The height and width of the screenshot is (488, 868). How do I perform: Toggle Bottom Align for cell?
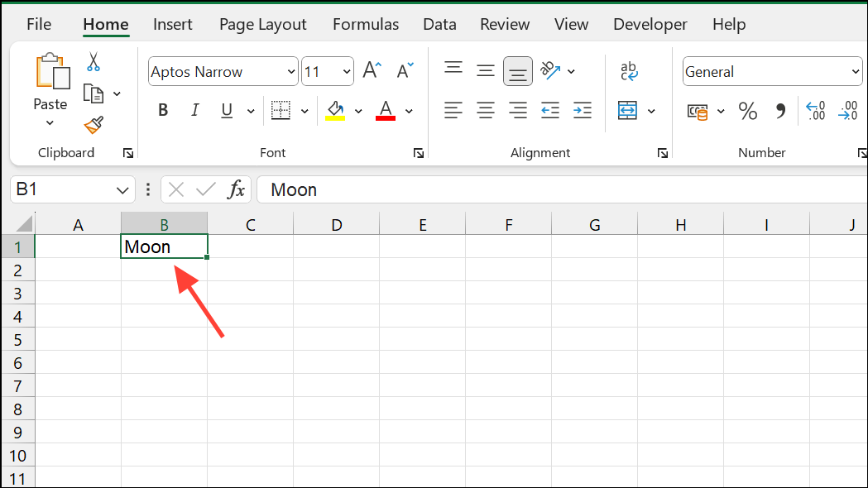(x=518, y=72)
